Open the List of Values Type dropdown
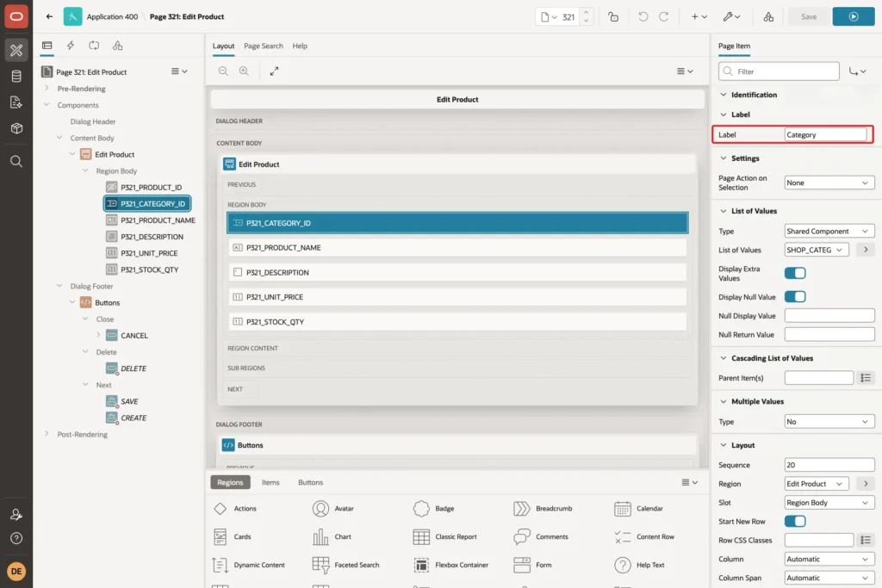 [x=829, y=231]
